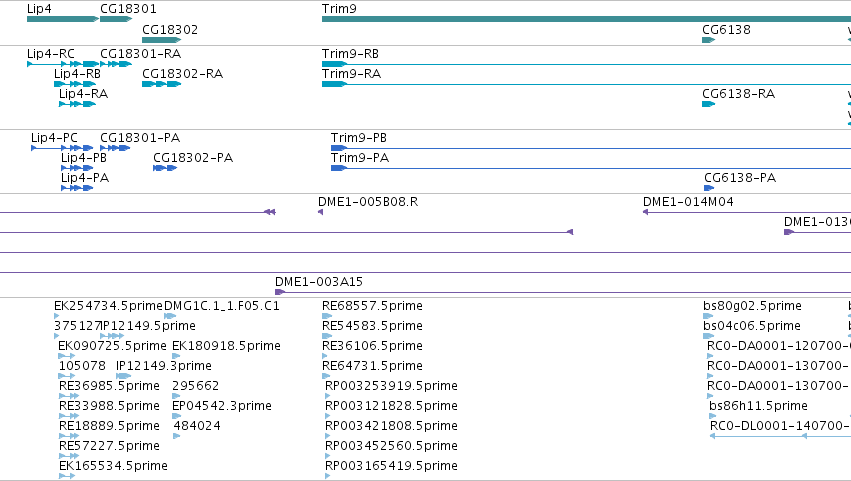Select the Lip4-RA transcript
This screenshot has width=851, height=481.
tap(77, 104)
